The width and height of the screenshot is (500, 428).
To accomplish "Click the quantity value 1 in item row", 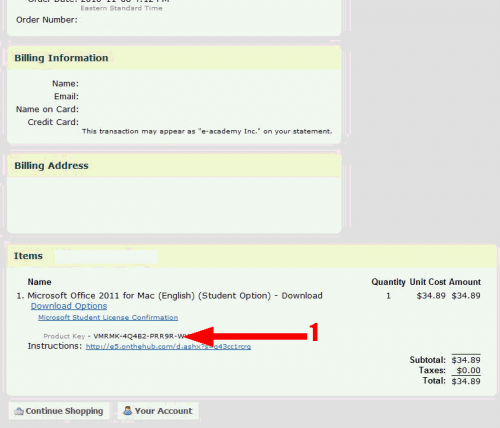I will (388, 296).
